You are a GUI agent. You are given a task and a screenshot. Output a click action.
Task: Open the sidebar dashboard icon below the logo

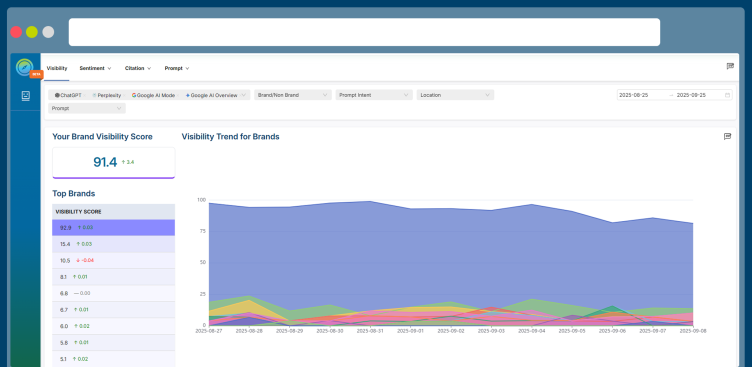coord(26,96)
